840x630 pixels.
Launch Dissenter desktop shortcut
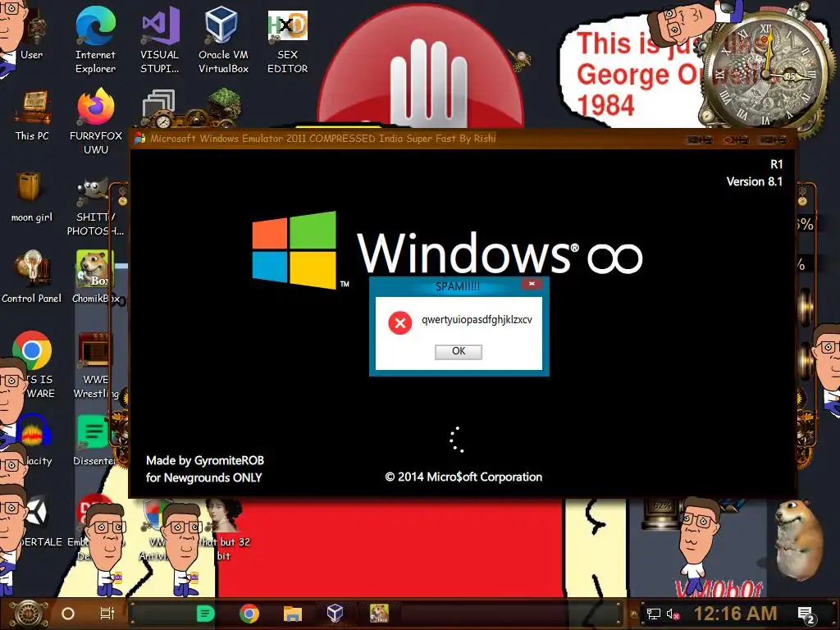tap(94, 440)
